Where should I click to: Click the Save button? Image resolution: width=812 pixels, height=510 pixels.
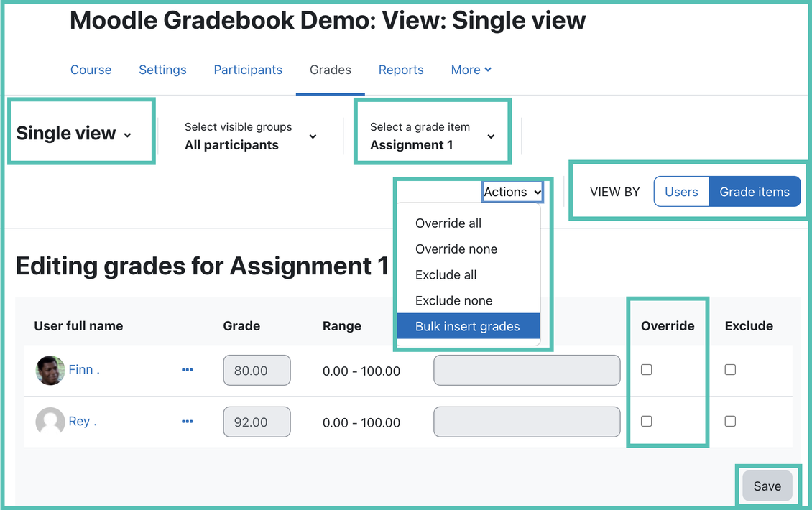767,486
